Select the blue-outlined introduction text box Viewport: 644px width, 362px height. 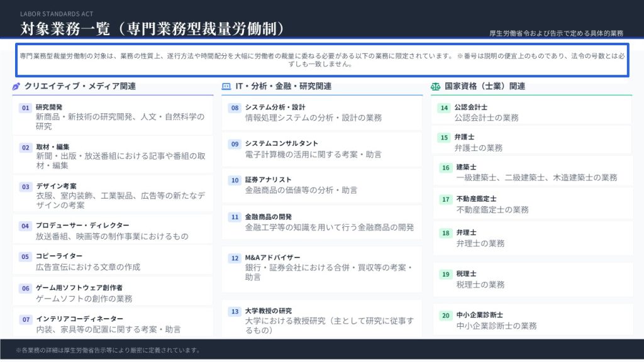[x=322, y=60]
